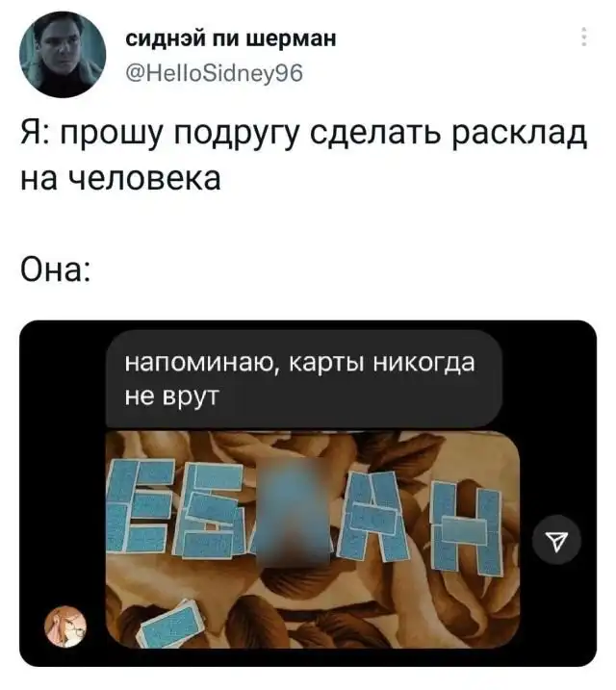Viewport: 616px width, 690px height.
Task: Tap the letter Б made of cards
Action: [211, 513]
